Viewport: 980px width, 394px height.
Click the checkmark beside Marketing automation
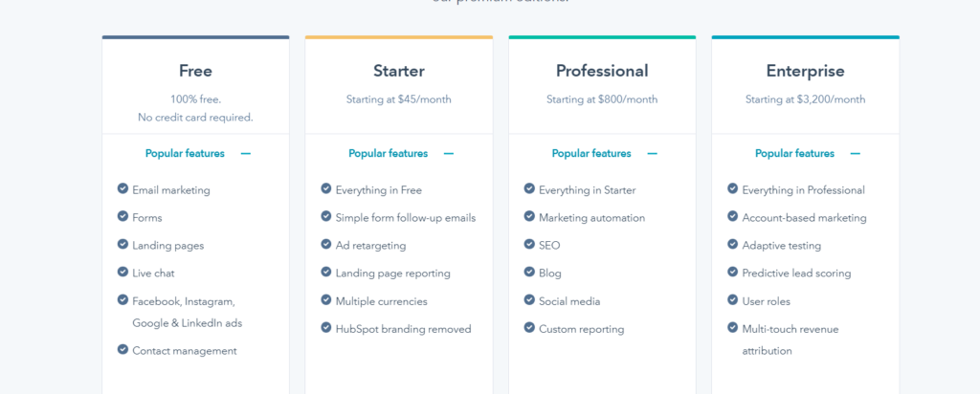[x=529, y=217]
